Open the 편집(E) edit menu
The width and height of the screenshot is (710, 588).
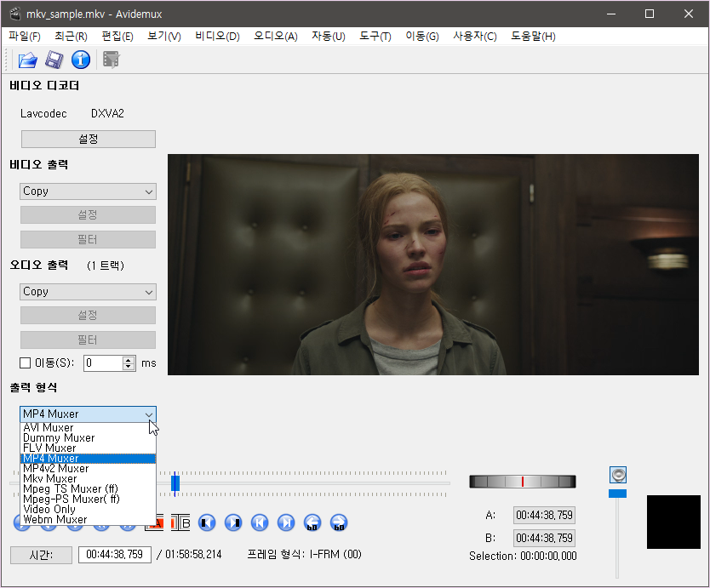pyautogui.click(x=117, y=37)
